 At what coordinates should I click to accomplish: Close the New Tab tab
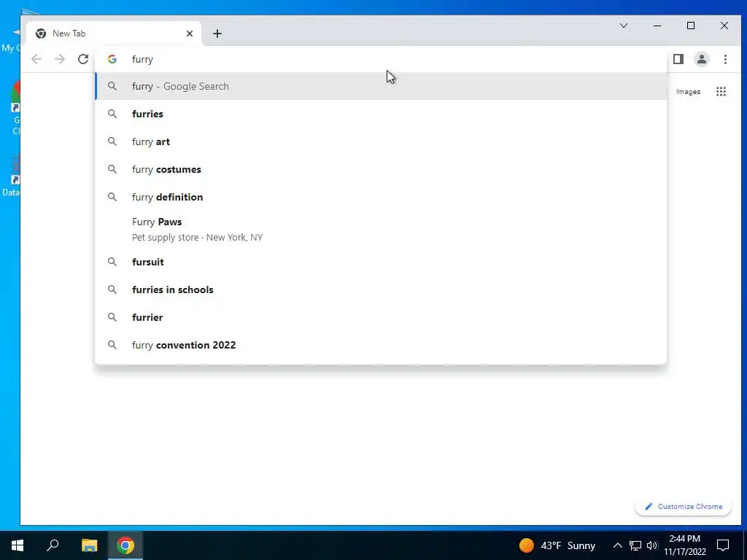click(190, 34)
